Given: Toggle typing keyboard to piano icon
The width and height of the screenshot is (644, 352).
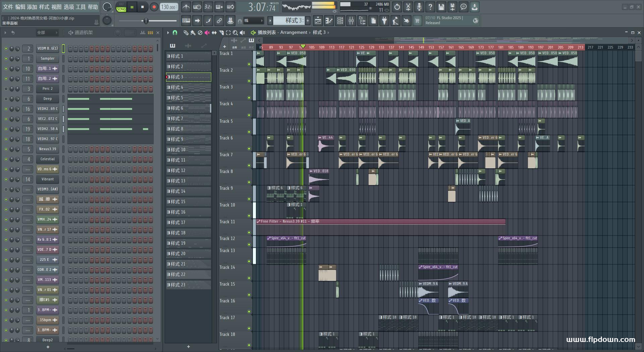Looking at the screenshot, I should pyautogui.click(x=186, y=21).
